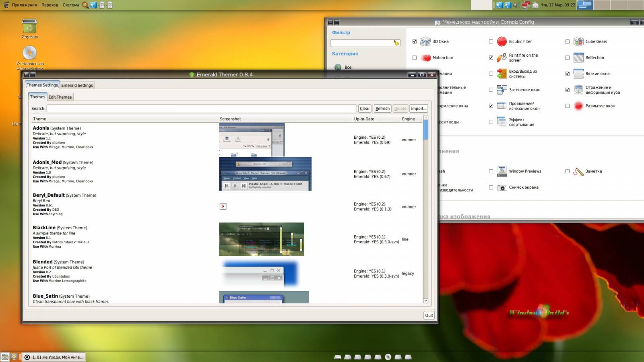Open the Заметка plugin icon
Viewport: 644px width, 362px height.
[578, 171]
